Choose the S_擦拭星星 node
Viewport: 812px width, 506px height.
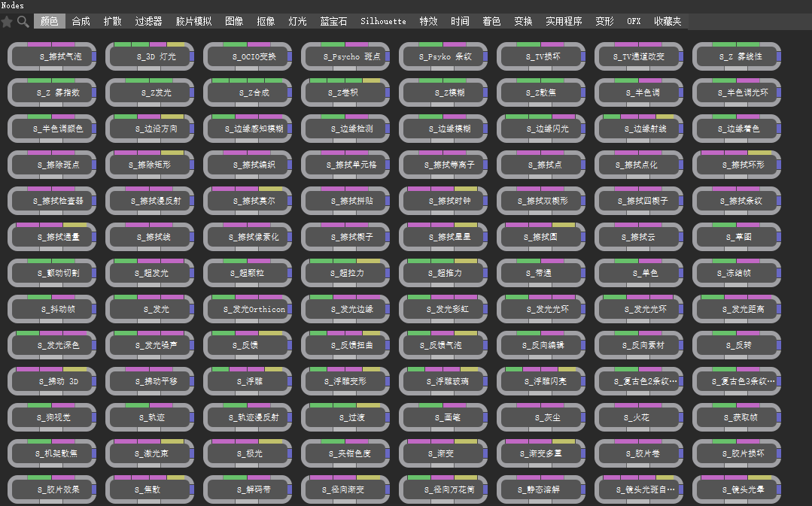tap(443, 237)
